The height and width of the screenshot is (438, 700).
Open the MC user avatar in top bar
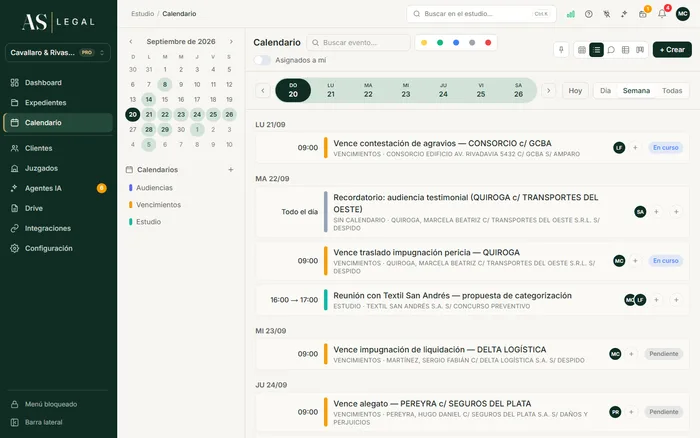[683, 14]
